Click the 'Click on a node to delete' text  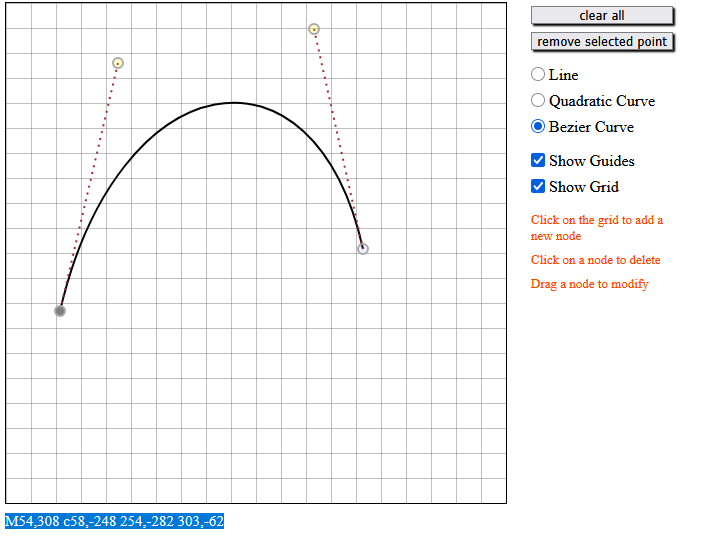(595, 260)
